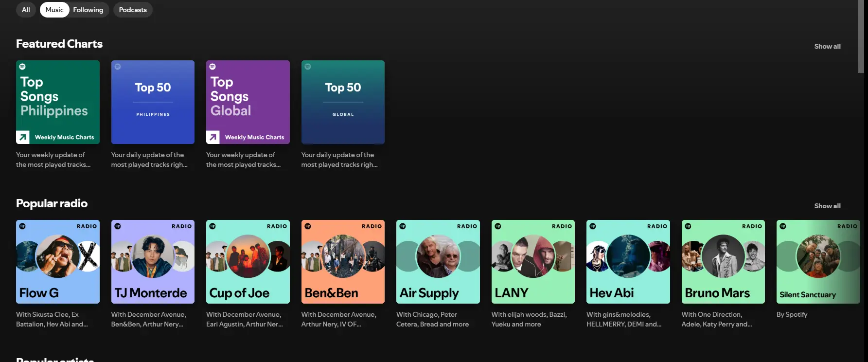Open the Ben&Ben radio cover
868x362 pixels.
(x=343, y=262)
